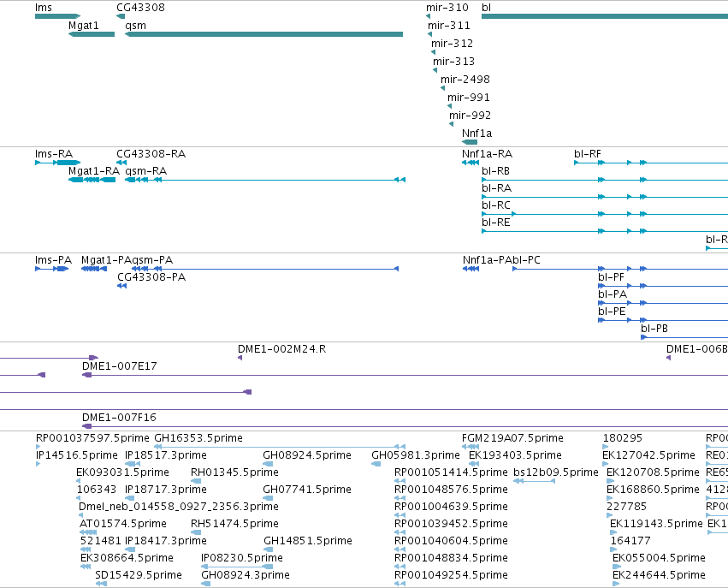Image resolution: width=728 pixels, height=588 pixels.
Task: Select the bl gene bar
Action: [x=605, y=16]
